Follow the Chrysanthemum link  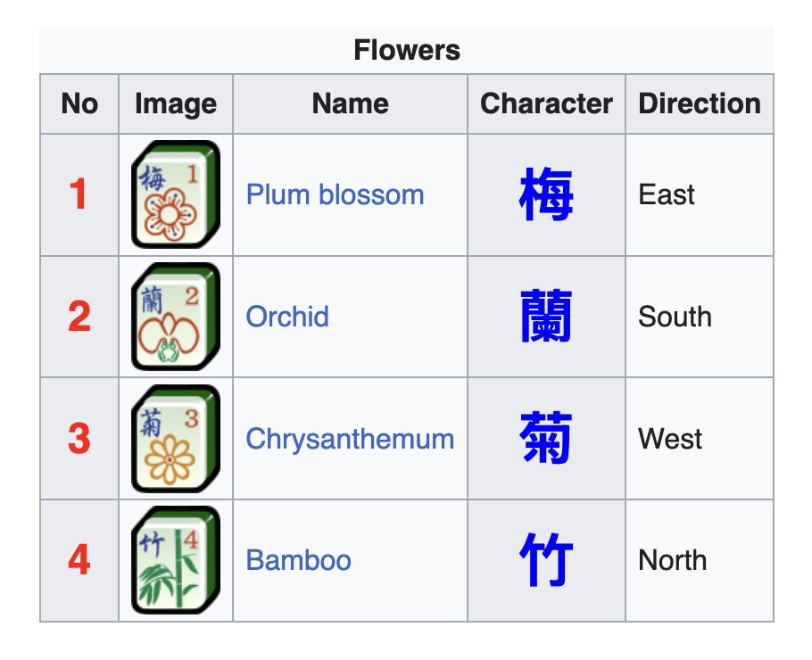tap(350, 439)
